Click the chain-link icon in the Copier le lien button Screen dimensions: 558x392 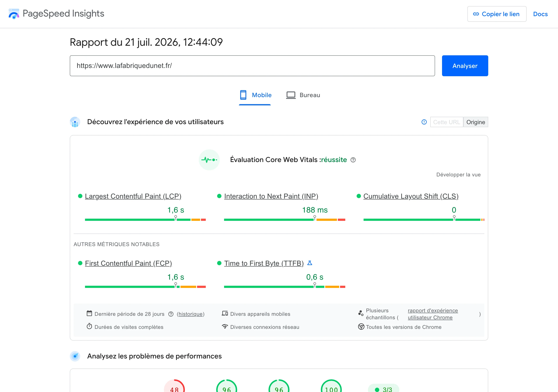476,14
